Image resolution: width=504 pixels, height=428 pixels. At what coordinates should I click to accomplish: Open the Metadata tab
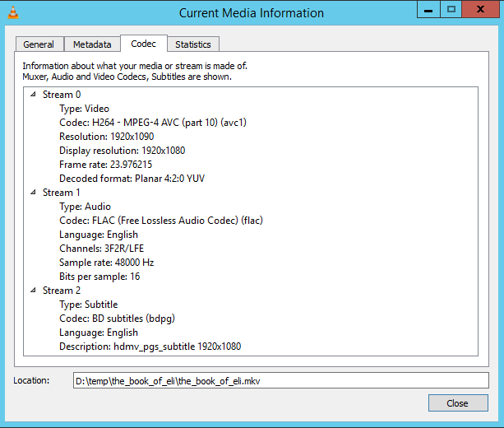(92, 44)
